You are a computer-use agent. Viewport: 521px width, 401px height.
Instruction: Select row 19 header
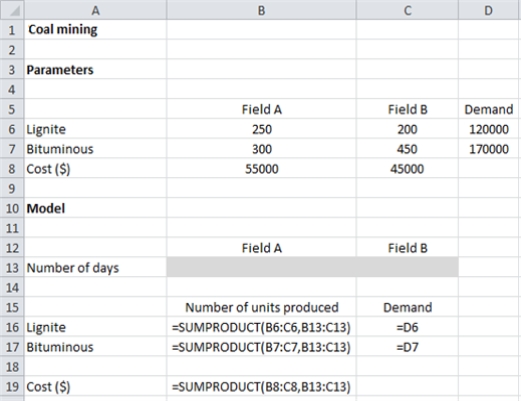[12, 387]
